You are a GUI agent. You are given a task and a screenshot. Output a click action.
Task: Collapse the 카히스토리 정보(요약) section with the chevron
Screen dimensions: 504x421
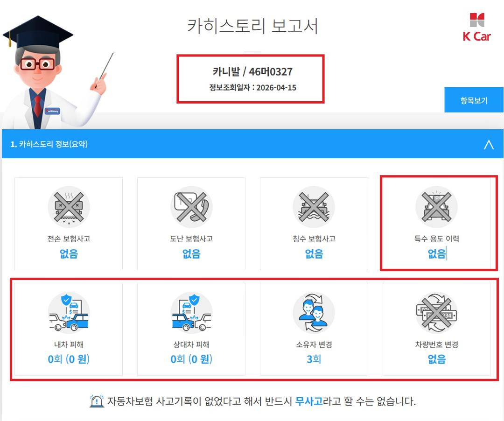coord(489,144)
